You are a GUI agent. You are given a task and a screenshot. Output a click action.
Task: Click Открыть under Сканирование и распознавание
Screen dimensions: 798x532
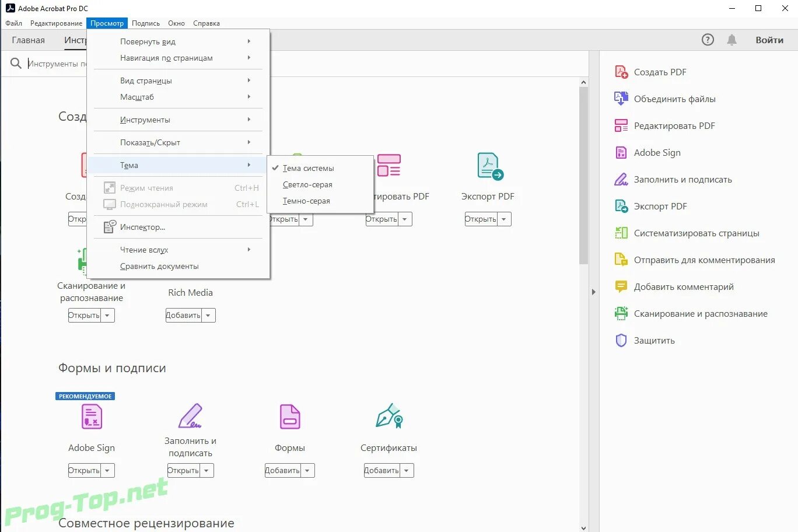click(x=85, y=316)
